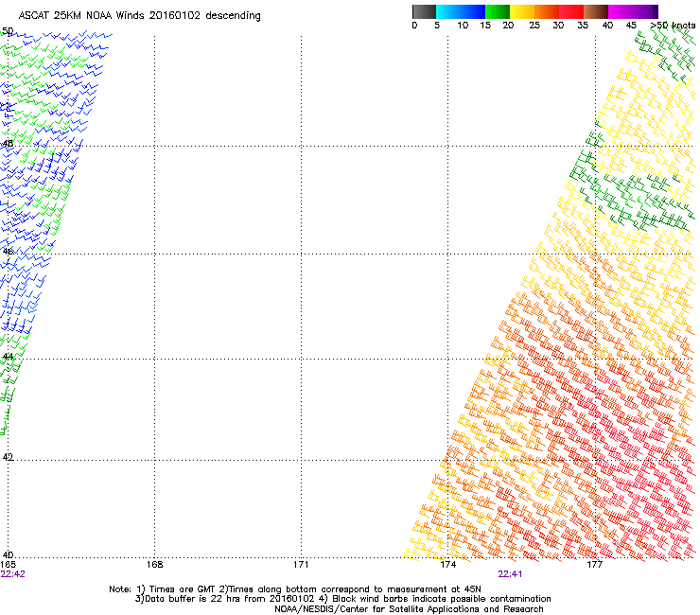
Task: Click latitude label 48
Action: click(x=8, y=144)
